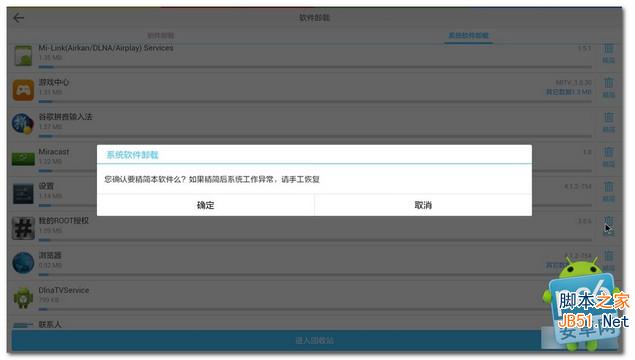
Task: Click size bar under Mi-Link Services
Action: (315, 67)
